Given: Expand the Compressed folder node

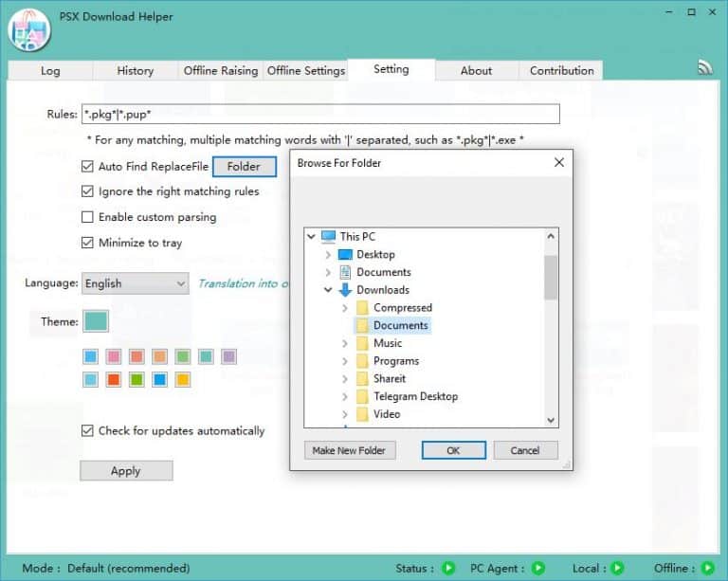Looking at the screenshot, I should click(x=345, y=308).
